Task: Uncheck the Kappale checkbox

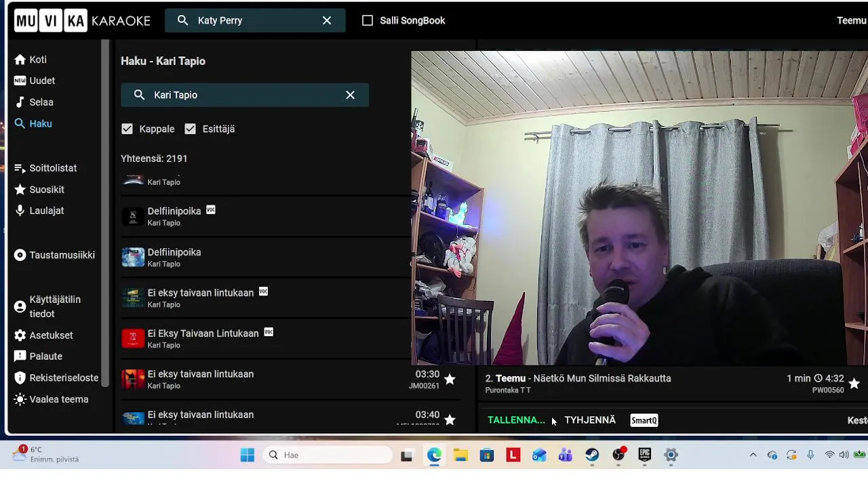Action: coord(127,129)
